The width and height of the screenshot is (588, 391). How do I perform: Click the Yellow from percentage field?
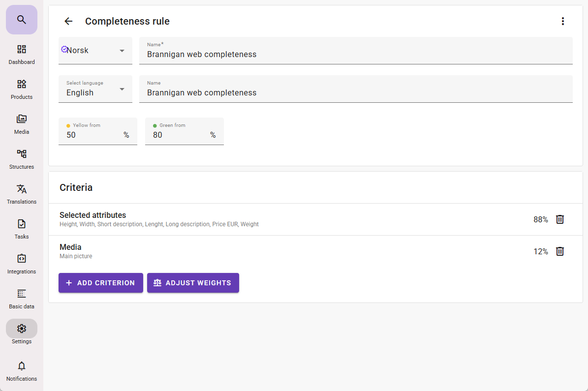click(x=93, y=135)
